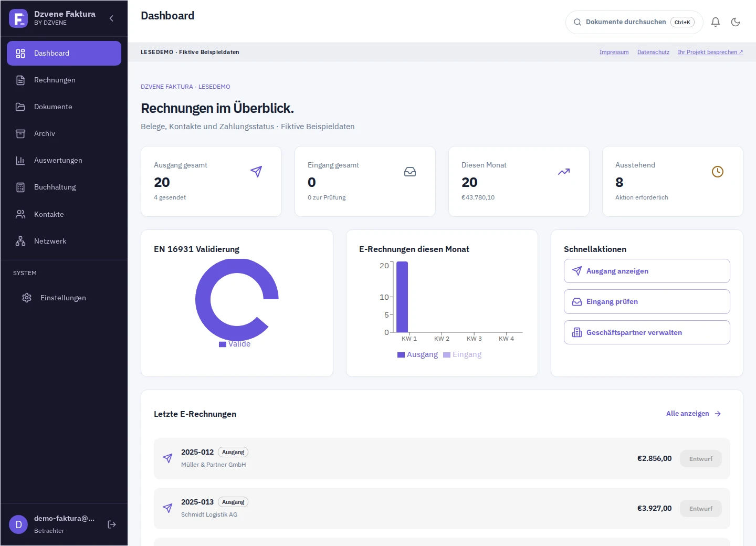Click the paper plane icon in Ausgang gesamt

[256, 172]
